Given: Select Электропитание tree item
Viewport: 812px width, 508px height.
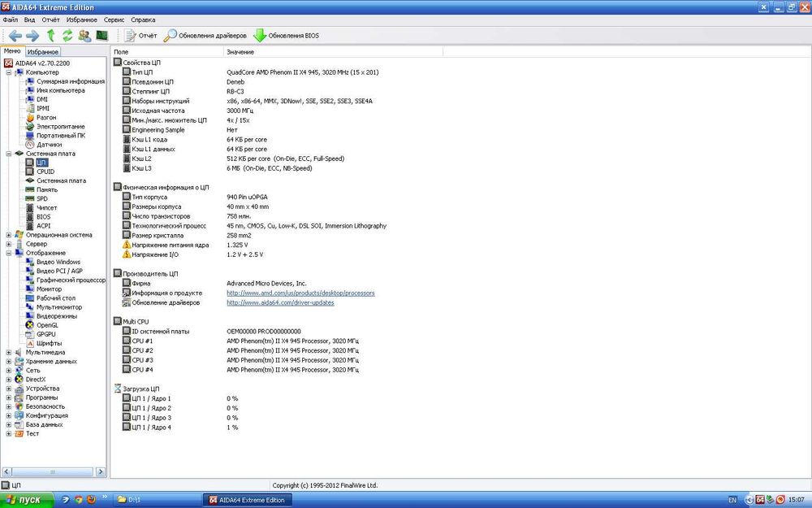Looking at the screenshot, I should click(61, 127).
